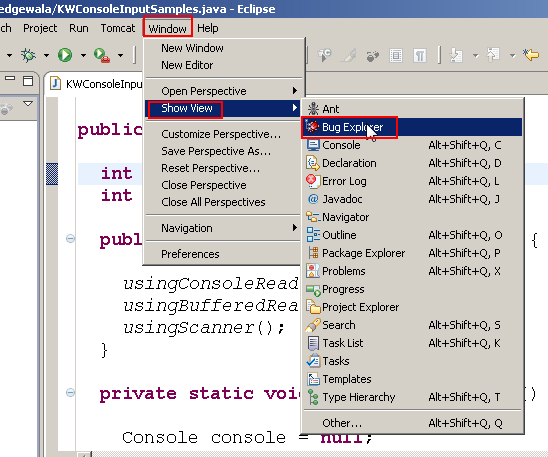Image resolution: width=548 pixels, height=457 pixels.
Task: Click the Show Whitespace Characters icon
Action: [x=420, y=55]
